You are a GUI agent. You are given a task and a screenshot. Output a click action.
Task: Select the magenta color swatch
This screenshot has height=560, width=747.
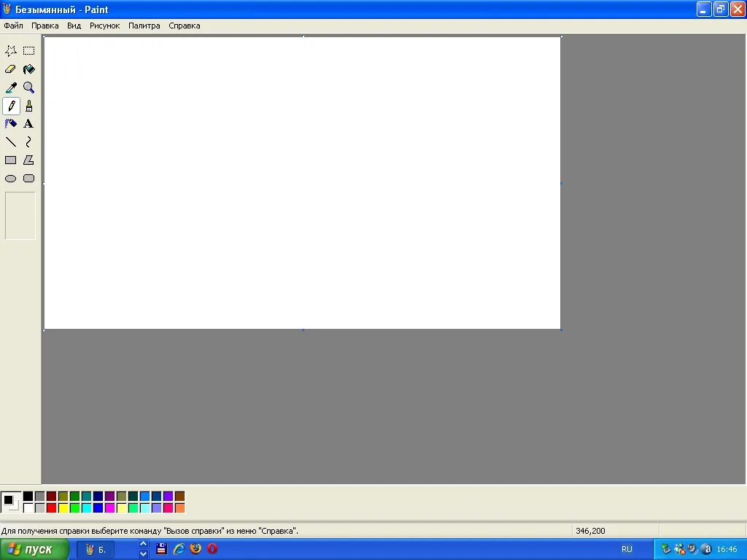[x=109, y=508]
